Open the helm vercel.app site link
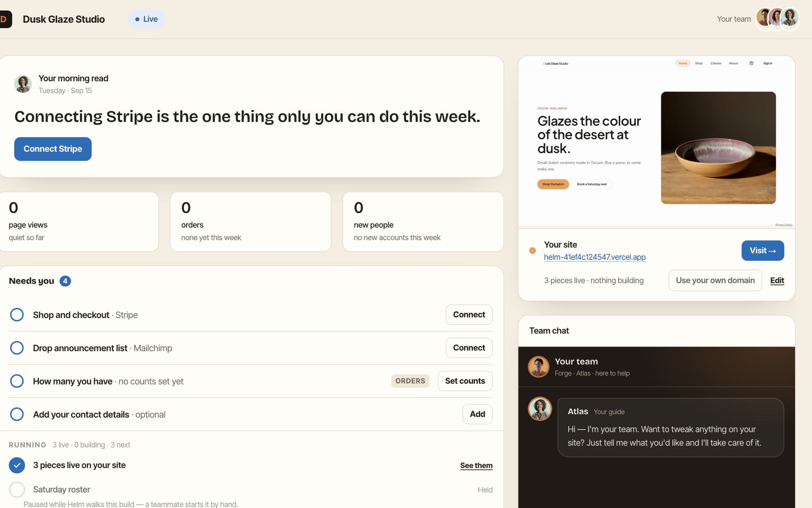The image size is (812, 508). point(594,257)
